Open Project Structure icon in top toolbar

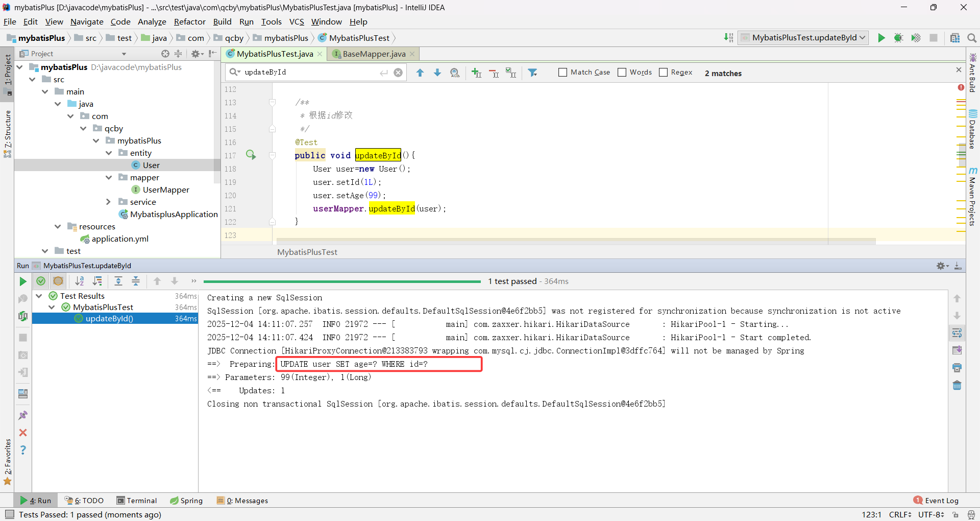click(x=955, y=38)
